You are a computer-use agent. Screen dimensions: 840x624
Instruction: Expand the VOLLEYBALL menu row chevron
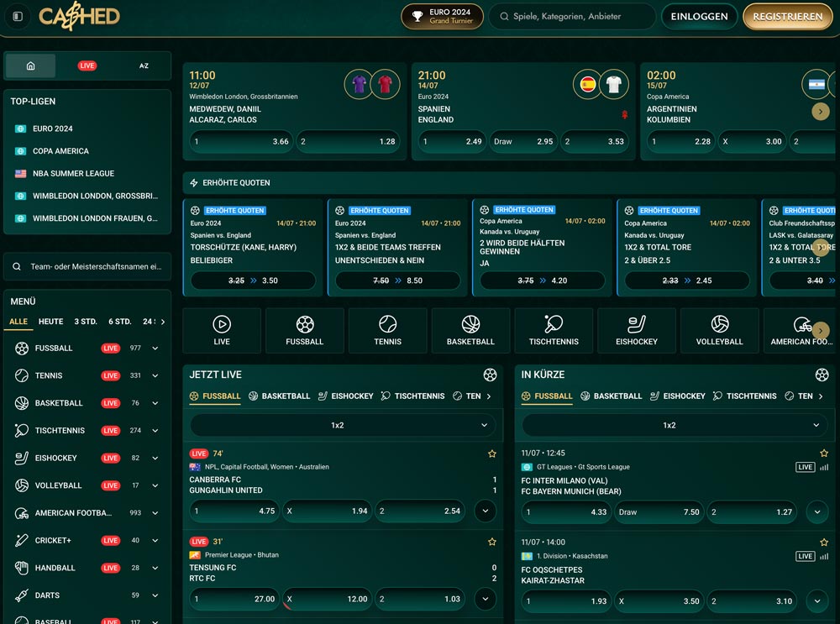click(155, 485)
